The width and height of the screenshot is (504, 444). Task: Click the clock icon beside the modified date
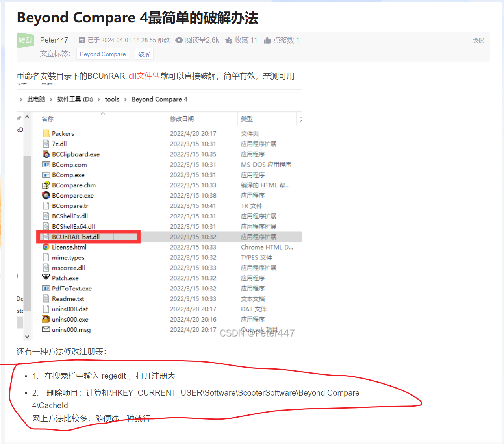click(x=82, y=40)
